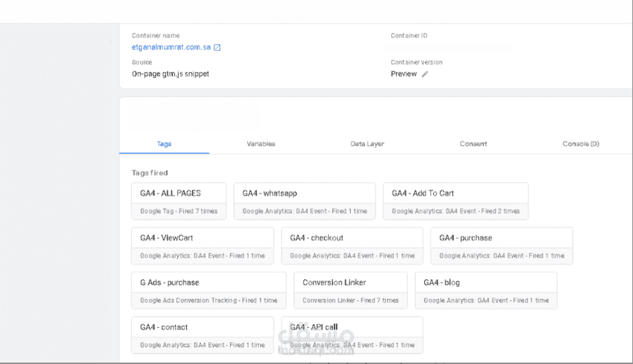Open the GA4 - Add To Cart tag
The height and width of the screenshot is (364, 633).
pyautogui.click(x=455, y=201)
